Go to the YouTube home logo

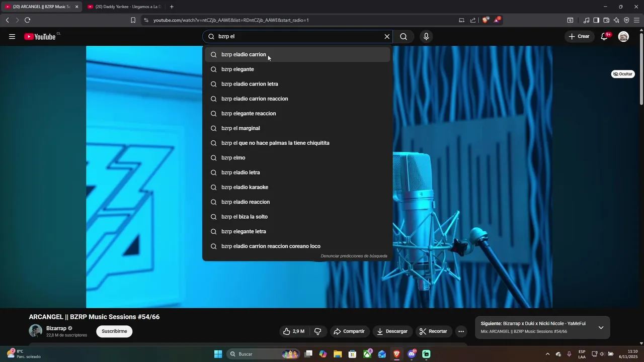(x=40, y=37)
